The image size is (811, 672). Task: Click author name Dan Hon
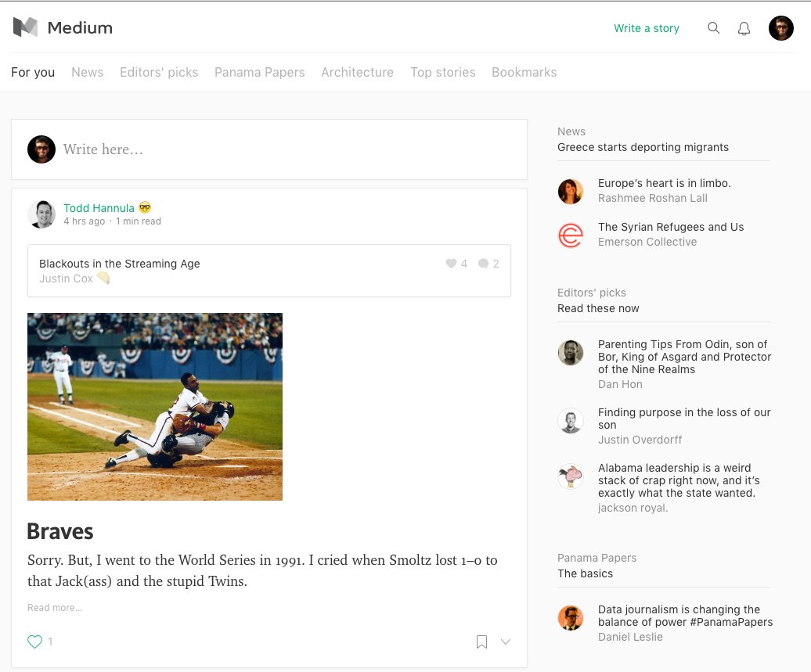[620, 384]
